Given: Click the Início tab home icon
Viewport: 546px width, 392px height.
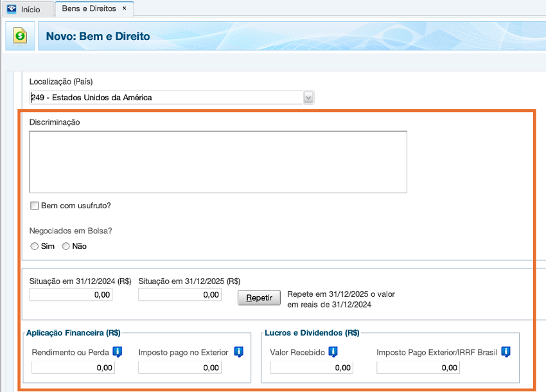Looking at the screenshot, I should pos(12,10).
